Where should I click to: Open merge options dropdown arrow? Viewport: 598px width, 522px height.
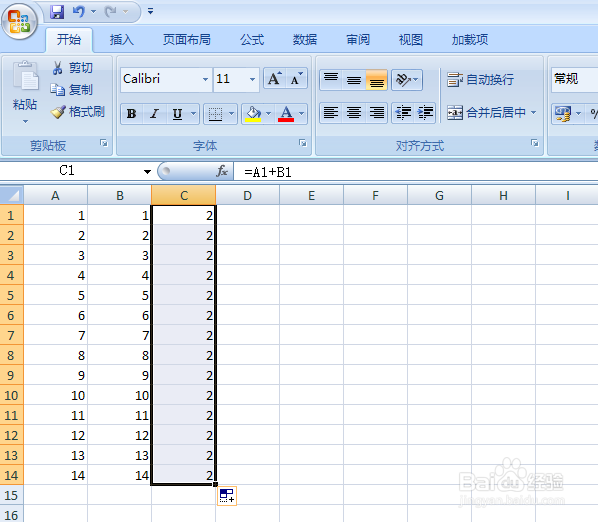534,112
